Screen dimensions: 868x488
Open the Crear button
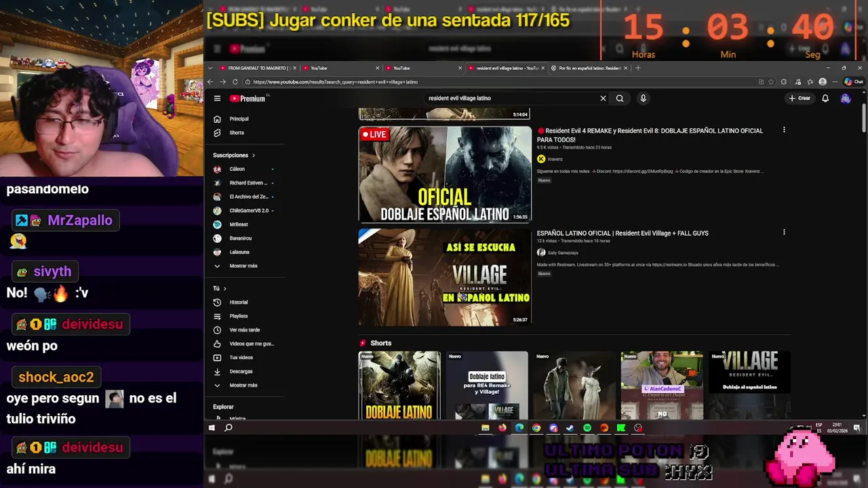(x=800, y=98)
